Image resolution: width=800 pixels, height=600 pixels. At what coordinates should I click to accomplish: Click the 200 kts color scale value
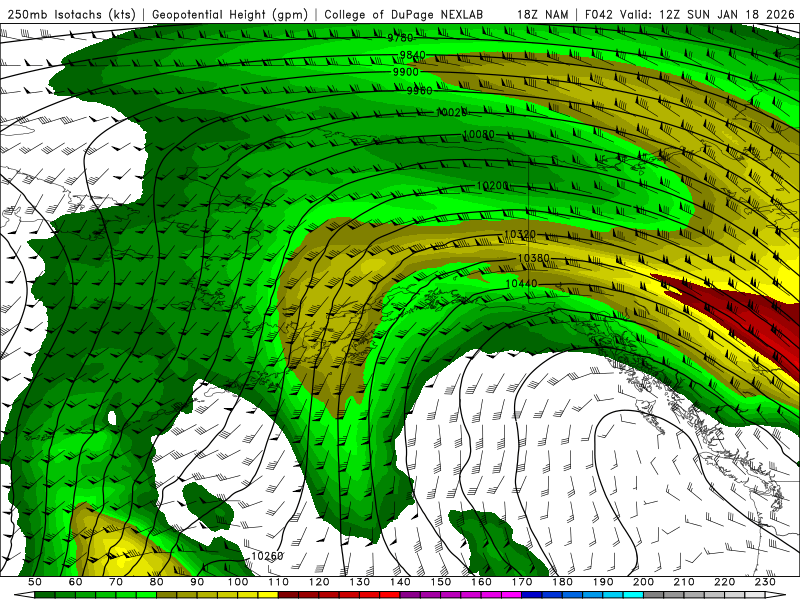click(644, 582)
